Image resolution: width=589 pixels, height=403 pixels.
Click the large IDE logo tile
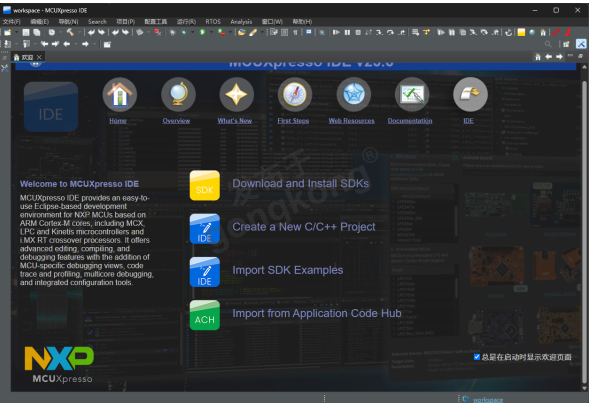51,107
